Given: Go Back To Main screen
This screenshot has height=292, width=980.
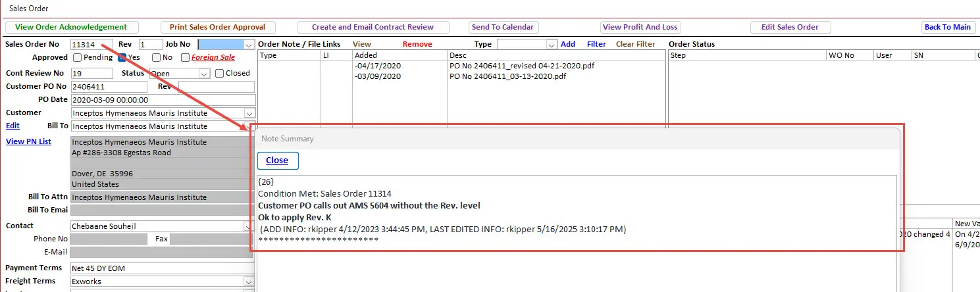Looking at the screenshot, I should 947,27.
